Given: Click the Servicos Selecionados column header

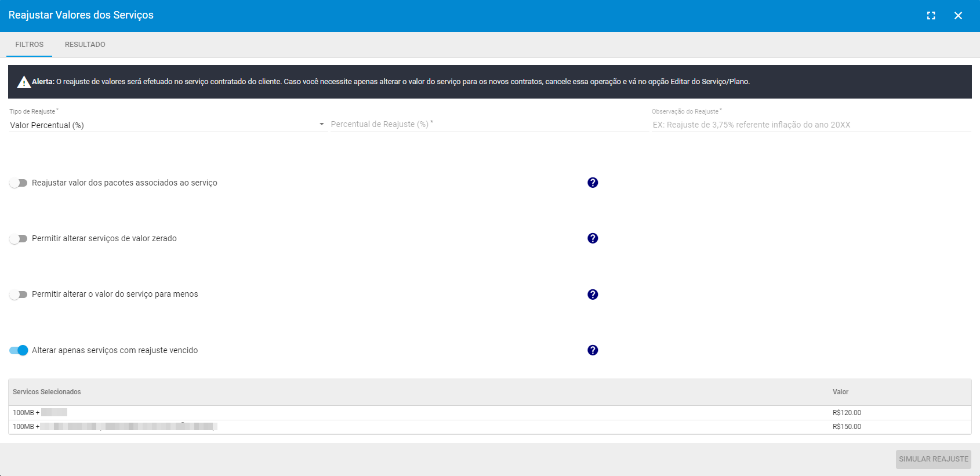Looking at the screenshot, I should (x=47, y=392).
